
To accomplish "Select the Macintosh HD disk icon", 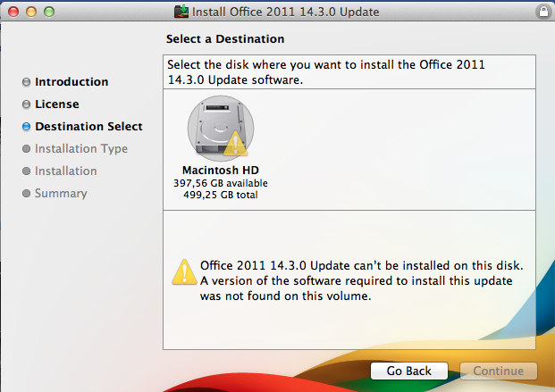I will click(x=214, y=128).
